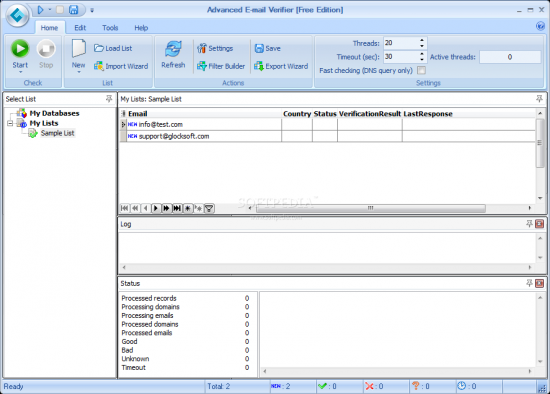
Task: Collapse the My Lists tree node
Action: click(10, 123)
